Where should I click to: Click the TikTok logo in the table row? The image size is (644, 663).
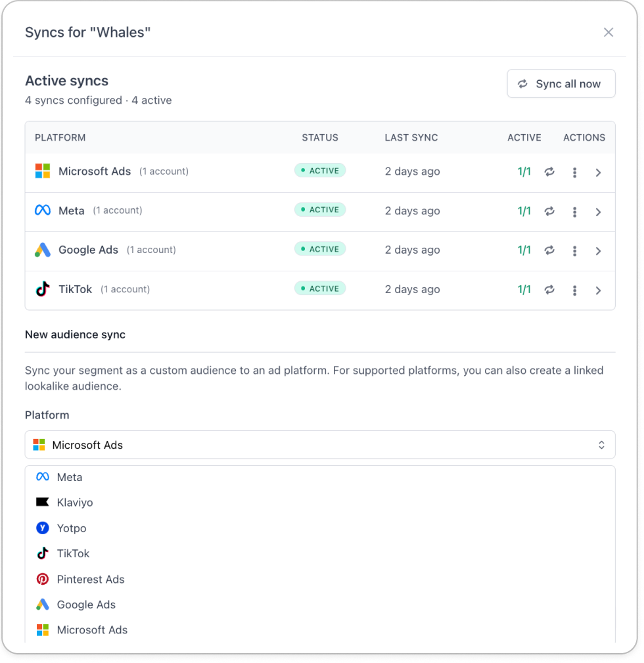tap(42, 289)
